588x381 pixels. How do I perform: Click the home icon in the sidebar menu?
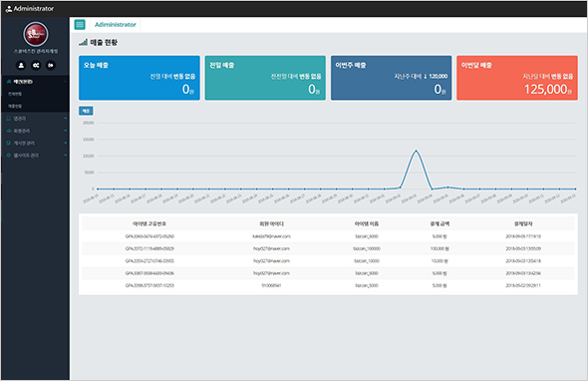click(x=9, y=82)
